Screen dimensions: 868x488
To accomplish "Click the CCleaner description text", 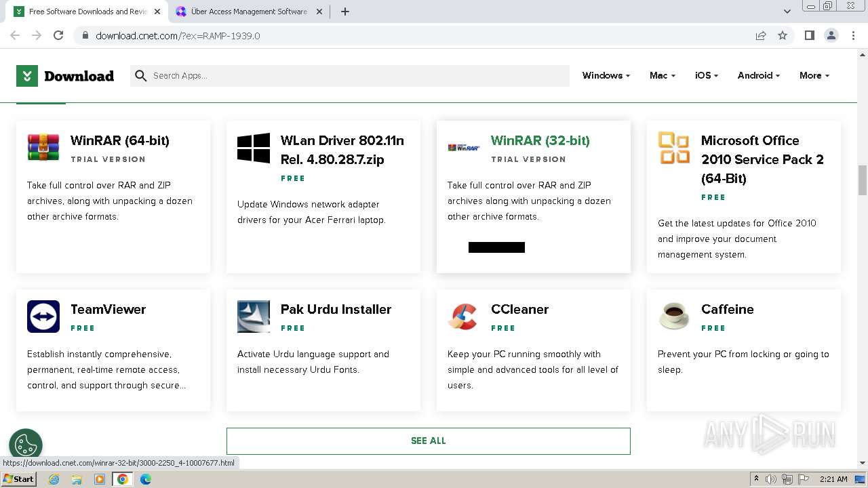I will point(533,369).
